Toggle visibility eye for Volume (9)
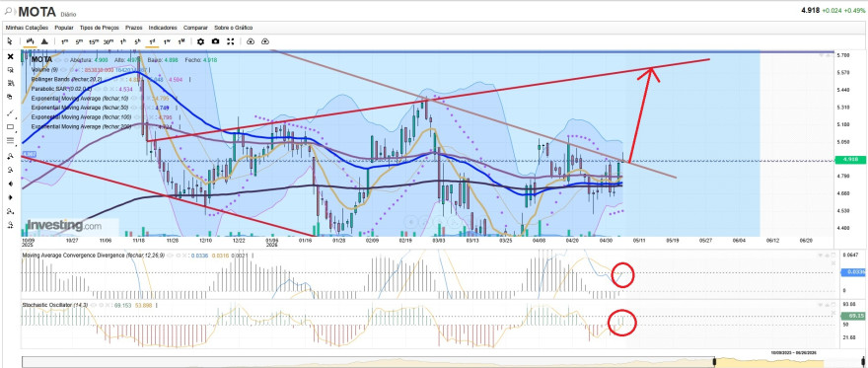The image size is (868, 368). (x=64, y=70)
